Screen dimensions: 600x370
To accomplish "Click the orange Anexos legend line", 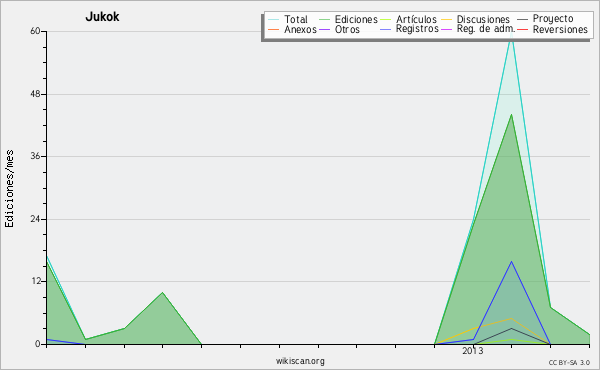I will click(x=274, y=29).
